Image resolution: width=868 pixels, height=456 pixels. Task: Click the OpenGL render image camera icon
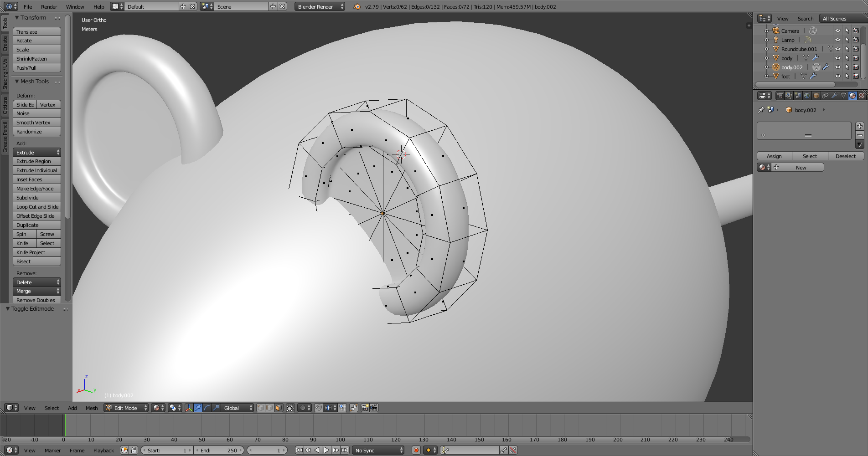(x=365, y=408)
